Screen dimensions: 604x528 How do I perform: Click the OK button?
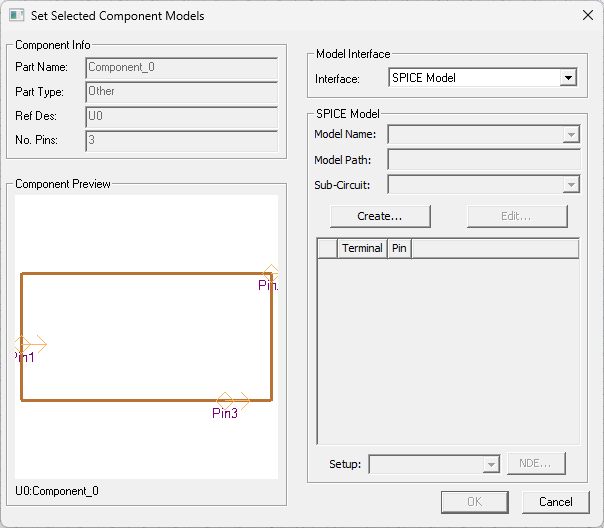pyautogui.click(x=475, y=502)
